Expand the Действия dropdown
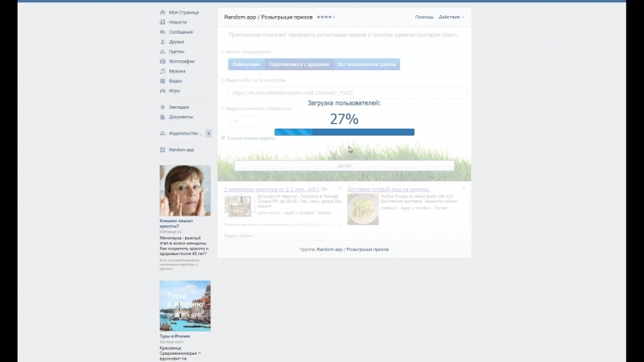644x362 pixels. [x=451, y=17]
